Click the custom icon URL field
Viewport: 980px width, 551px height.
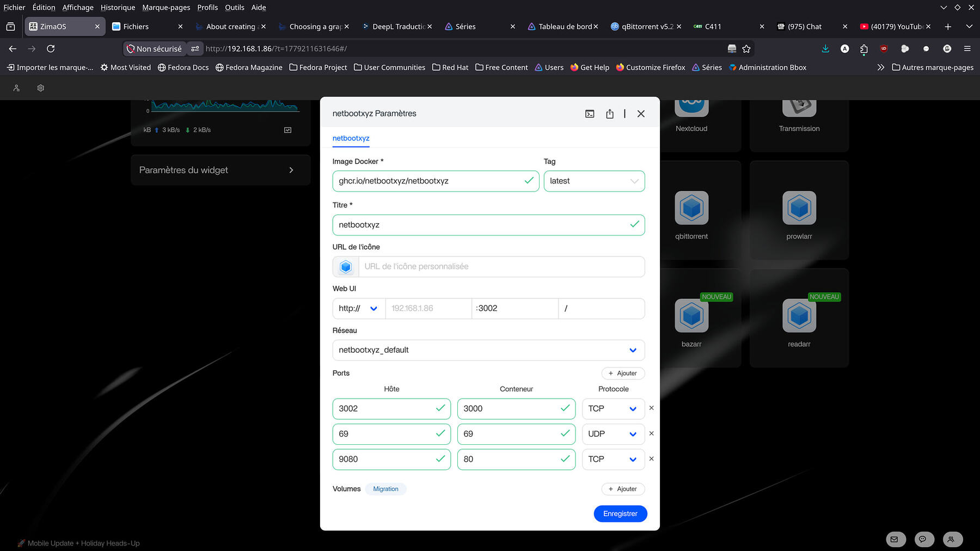(x=501, y=267)
